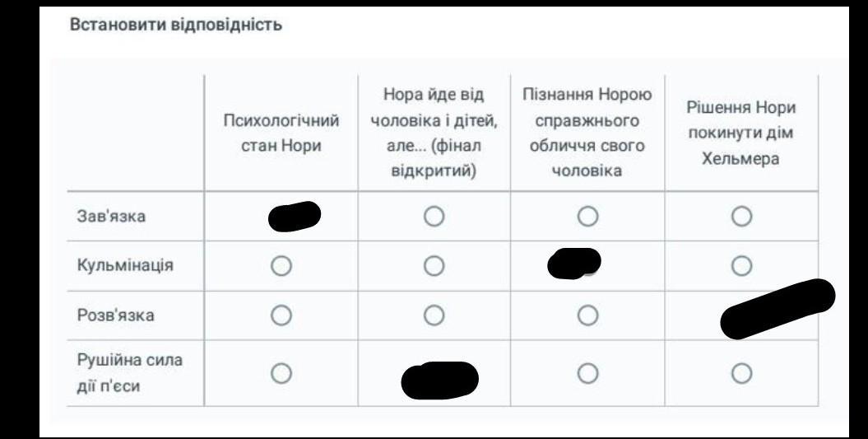This screenshot has height=439, width=868.
Task: Click the 'Рішення Нори покинути дім Хельмера' header
Action: coord(741,133)
